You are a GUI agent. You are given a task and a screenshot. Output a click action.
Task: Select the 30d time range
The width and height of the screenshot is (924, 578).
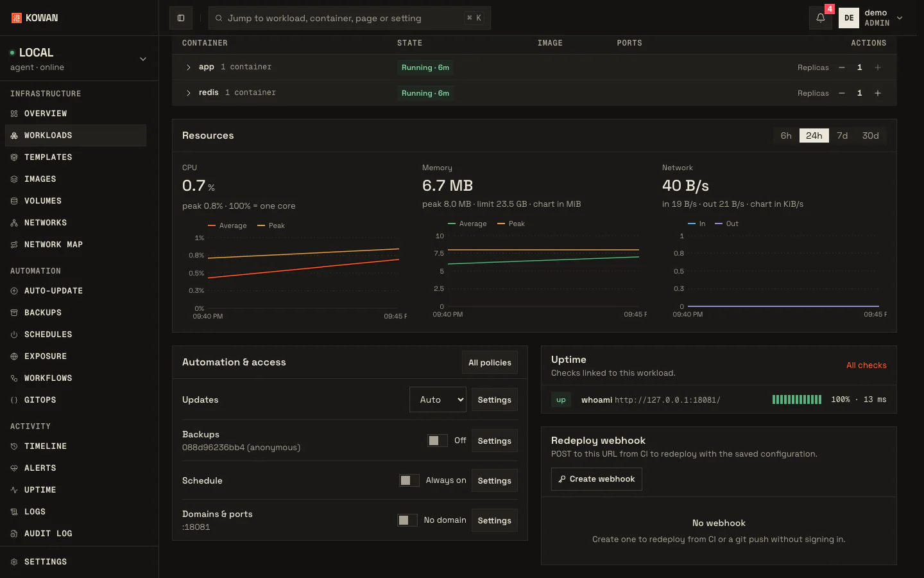(871, 136)
